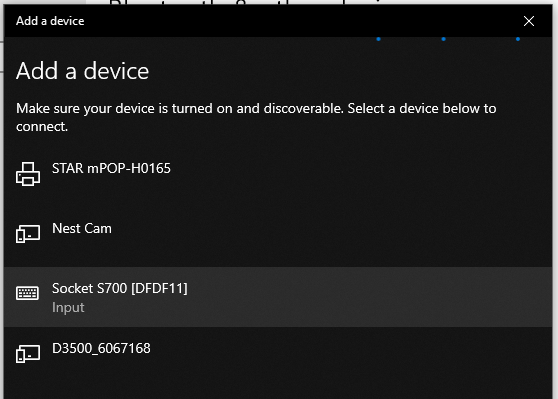
Task: Click the large Add a device heading
Action: pos(82,71)
